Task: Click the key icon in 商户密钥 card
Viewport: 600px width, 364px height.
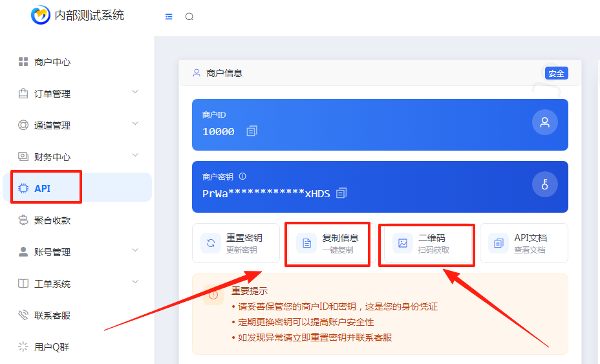Action: (544, 185)
